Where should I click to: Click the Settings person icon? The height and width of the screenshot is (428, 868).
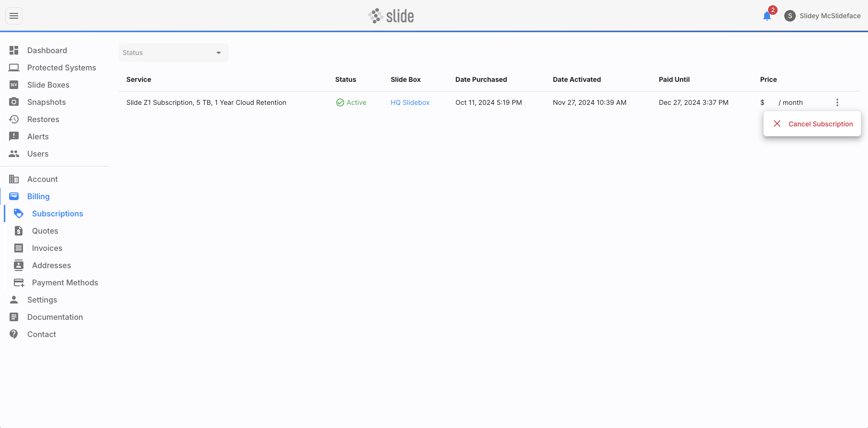(x=14, y=300)
